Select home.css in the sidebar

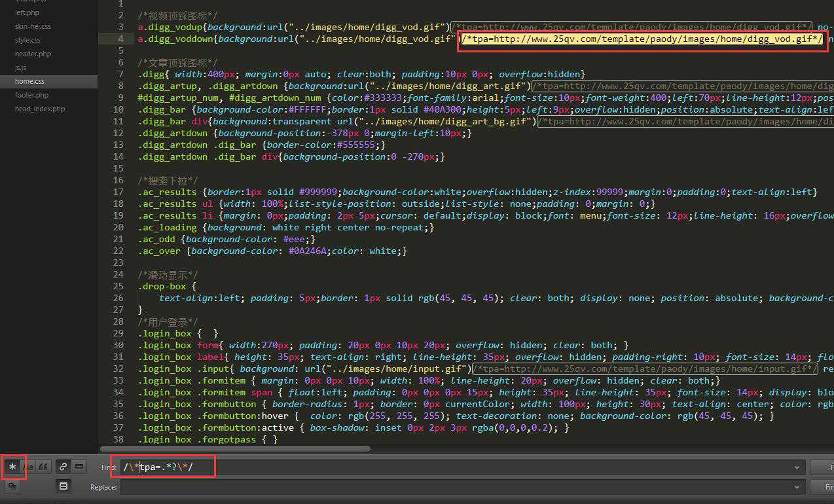point(29,81)
